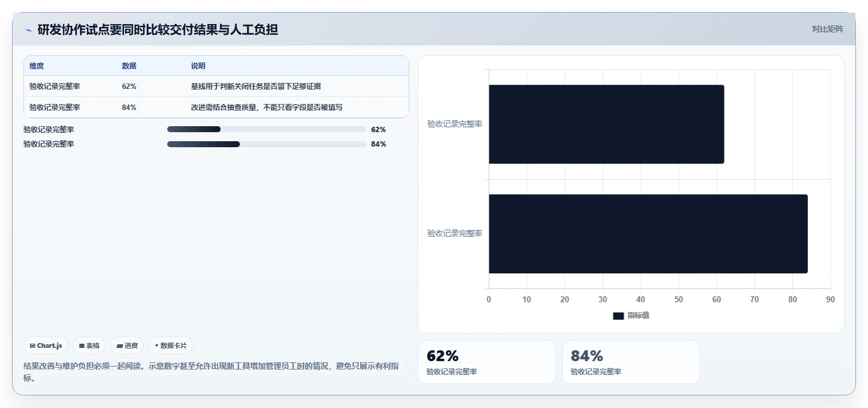Click the x-axis tick label 80

click(792, 299)
